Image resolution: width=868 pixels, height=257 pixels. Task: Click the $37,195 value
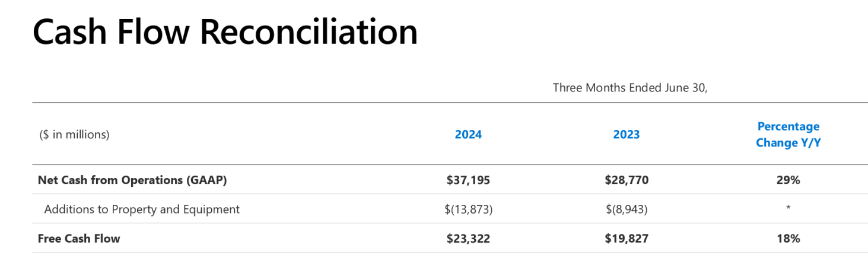pyautogui.click(x=468, y=180)
